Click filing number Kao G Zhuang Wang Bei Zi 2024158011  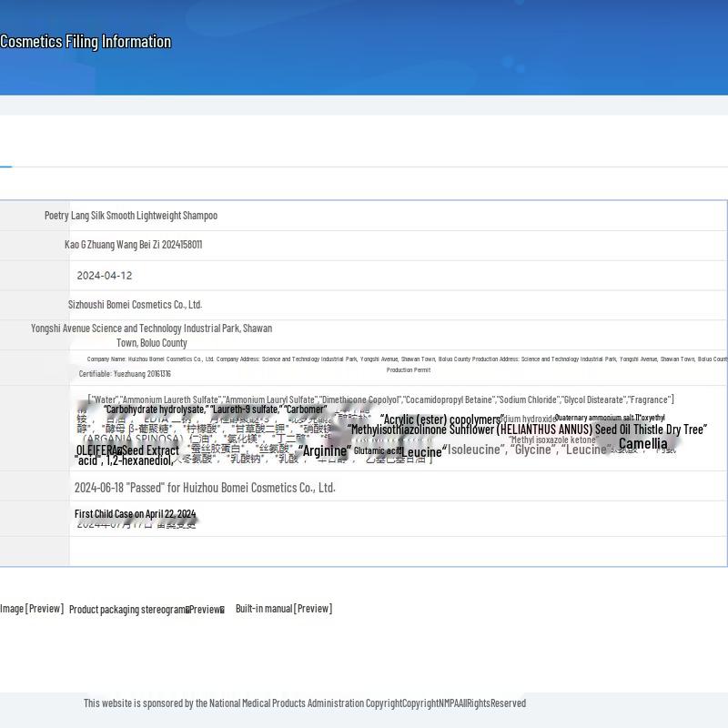(133, 245)
